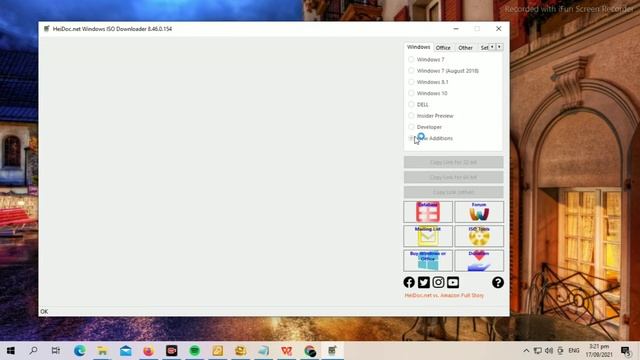Open the taskbar clock and date
Viewport: 640px width, 360px height.
(x=599, y=351)
